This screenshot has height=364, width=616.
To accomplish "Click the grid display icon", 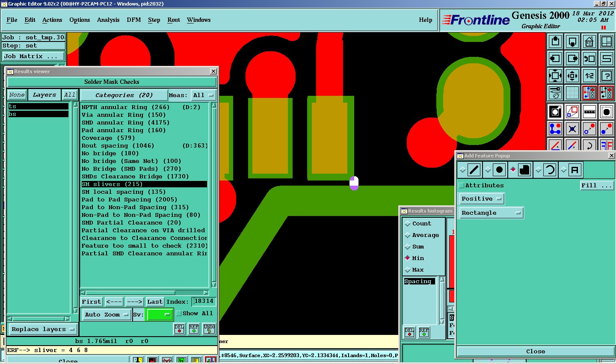I will coord(572,93).
